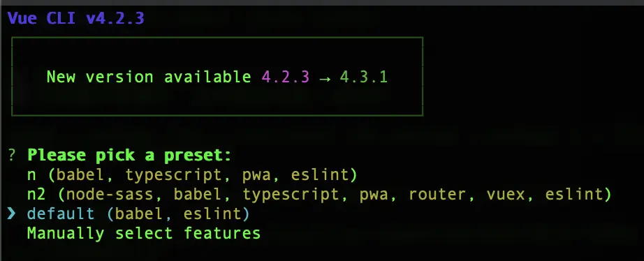Click the new version number 4.3.1
The width and height of the screenshot is (644, 261).
pos(363,77)
